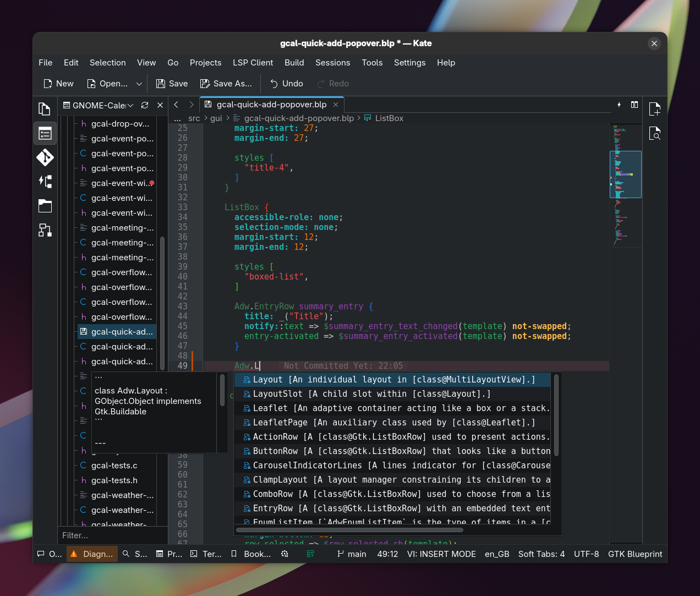700x596 pixels.
Task: Click the Save As toolbar button
Action: click(226, 84)
